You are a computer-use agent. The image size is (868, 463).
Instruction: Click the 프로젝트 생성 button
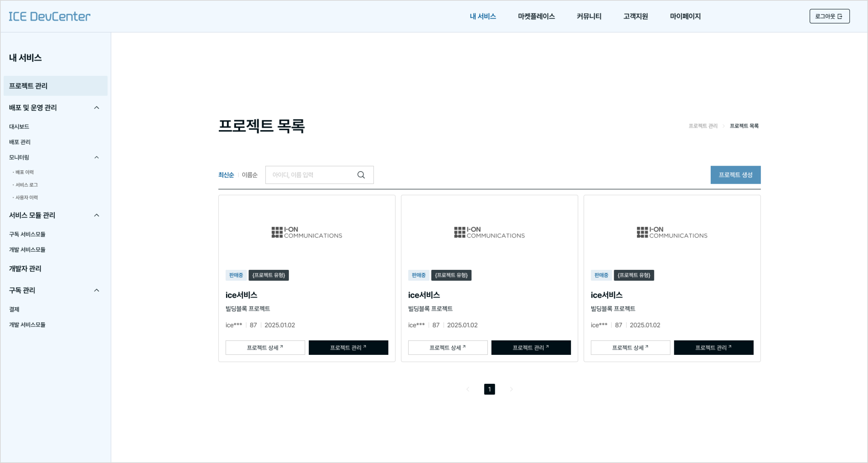pos(735,174)
